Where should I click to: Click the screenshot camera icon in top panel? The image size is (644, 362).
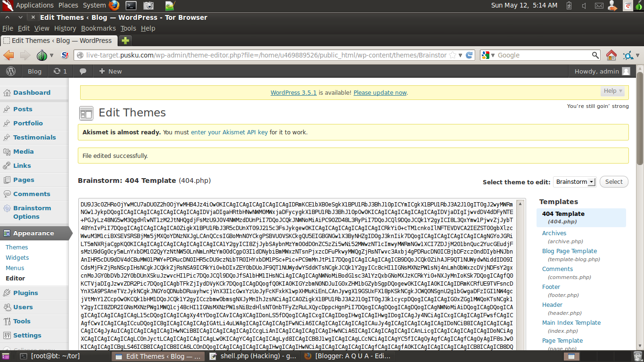coord(149,6)
